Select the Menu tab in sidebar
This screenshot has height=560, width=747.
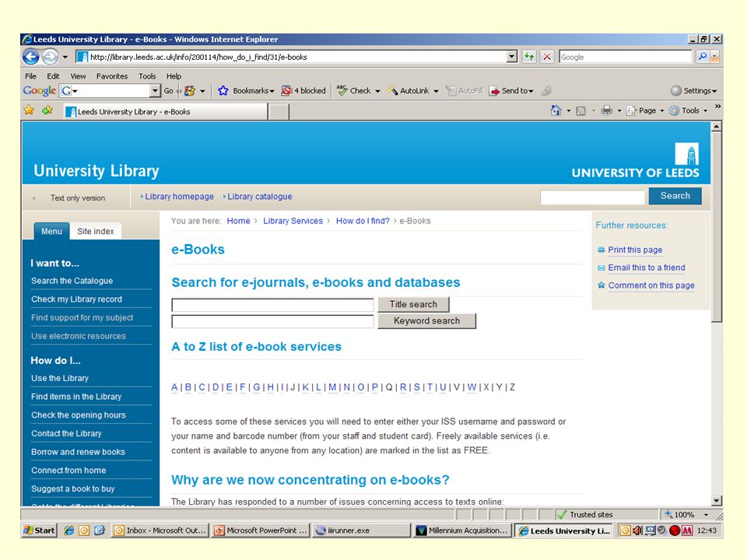(x=51, y=231)
